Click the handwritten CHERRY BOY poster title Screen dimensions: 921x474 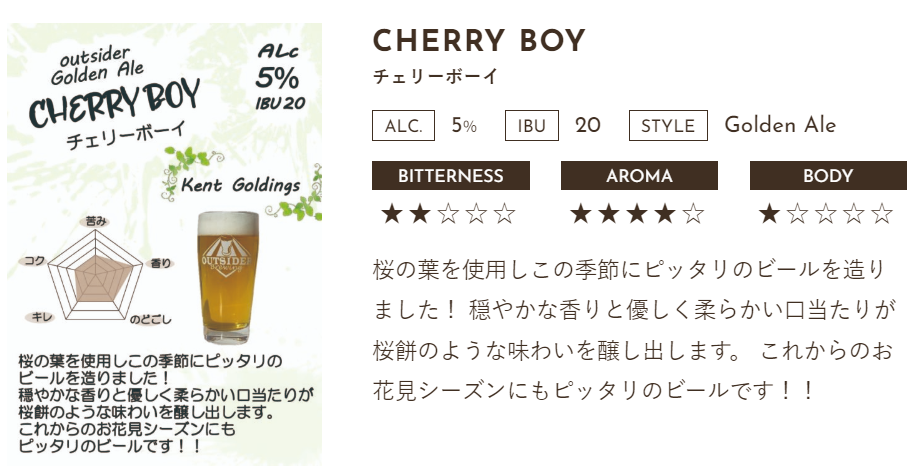(x=115, y=103)
